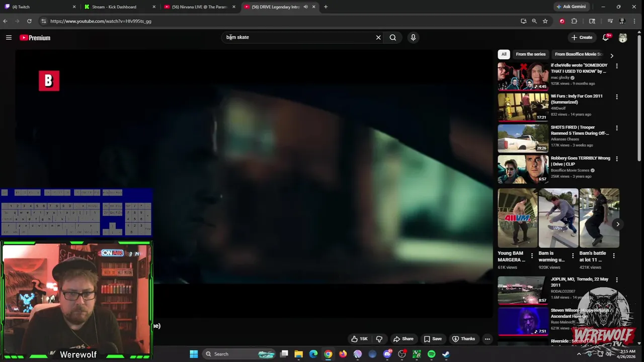This screenshot has width=644, height=362.
Task: Switch to the Nirvana LIVE tab
Action: coord(200,7)
